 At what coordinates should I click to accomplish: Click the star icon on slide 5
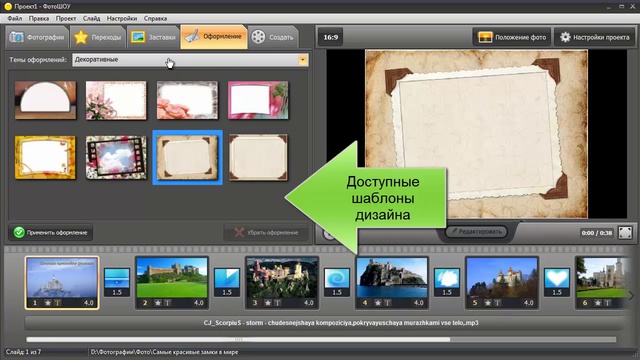tap(488, 303)
